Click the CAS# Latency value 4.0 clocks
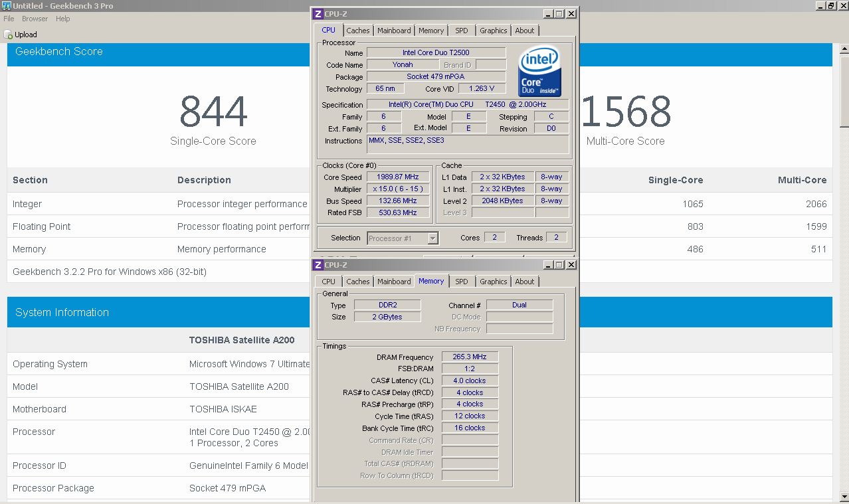 pyautogui.click(x=470, y=380)
